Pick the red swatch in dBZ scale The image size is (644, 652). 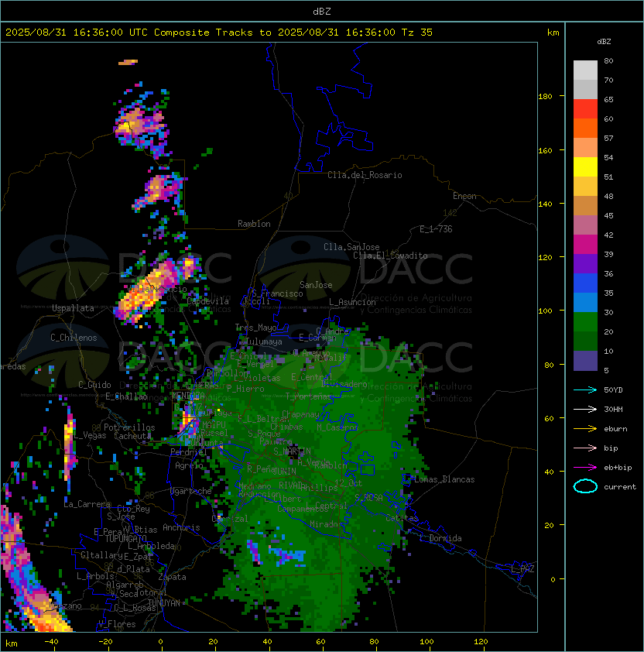pos(585,108)
